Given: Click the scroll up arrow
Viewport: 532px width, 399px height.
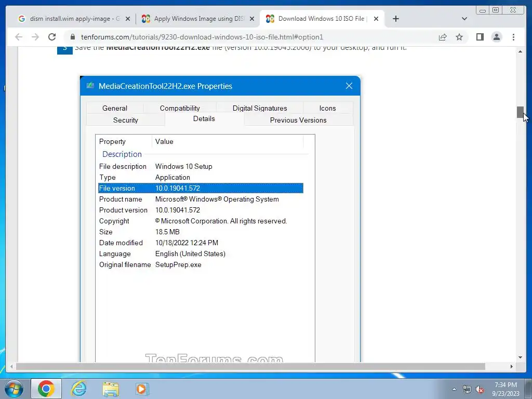Looking at the screenshot, I should click(520, 51).
